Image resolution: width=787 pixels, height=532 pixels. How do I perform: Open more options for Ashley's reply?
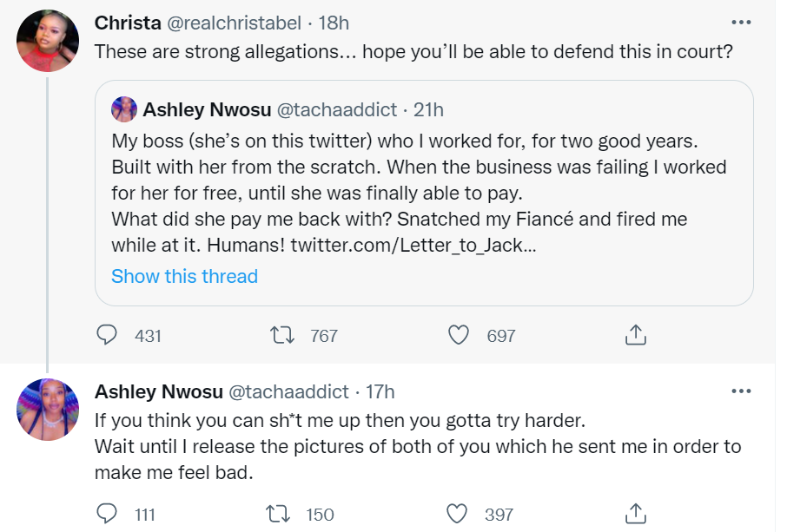click(740, 391)
